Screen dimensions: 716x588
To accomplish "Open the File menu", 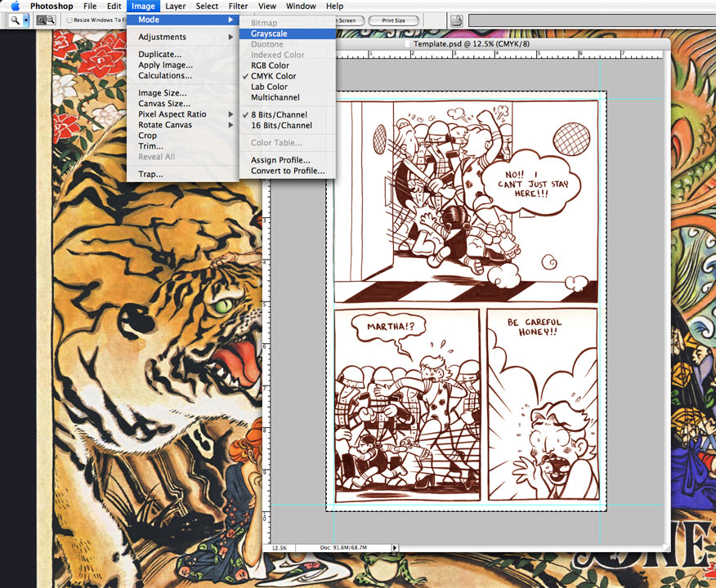I will point(90,6).
